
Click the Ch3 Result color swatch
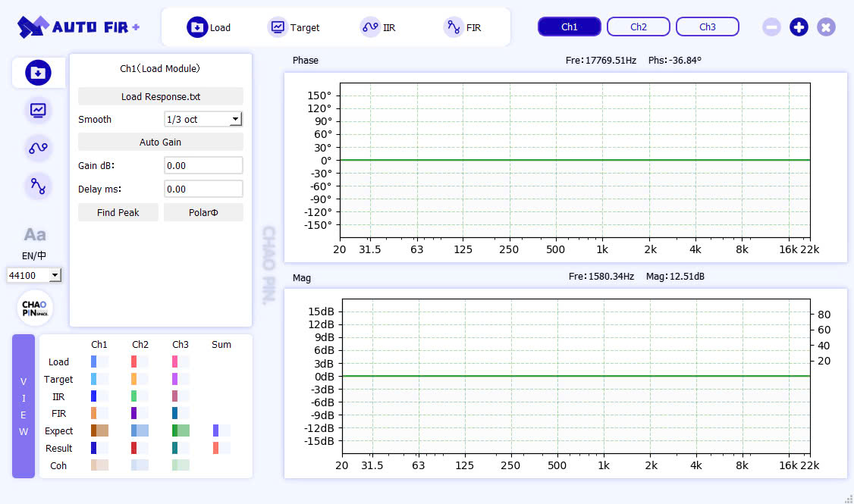pos(180,448)
